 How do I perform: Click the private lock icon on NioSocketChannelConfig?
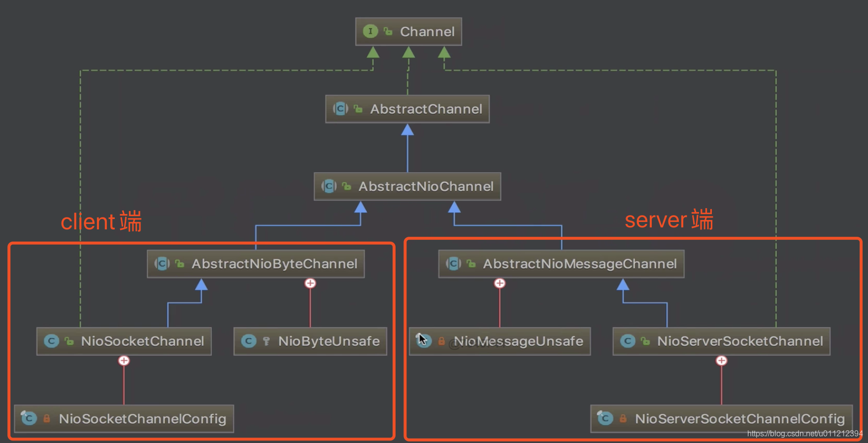[47, 418]
